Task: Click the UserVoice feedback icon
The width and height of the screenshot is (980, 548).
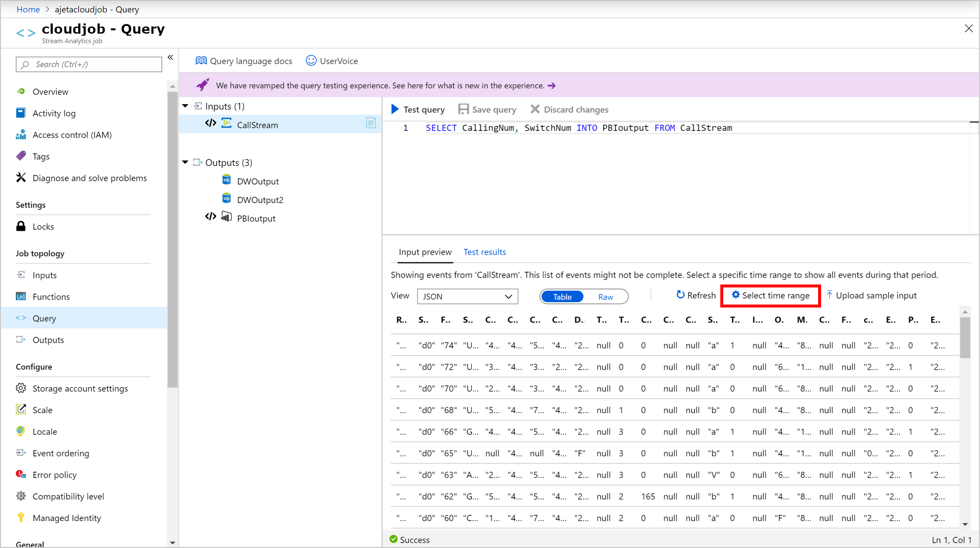Action: pos(311,60)
